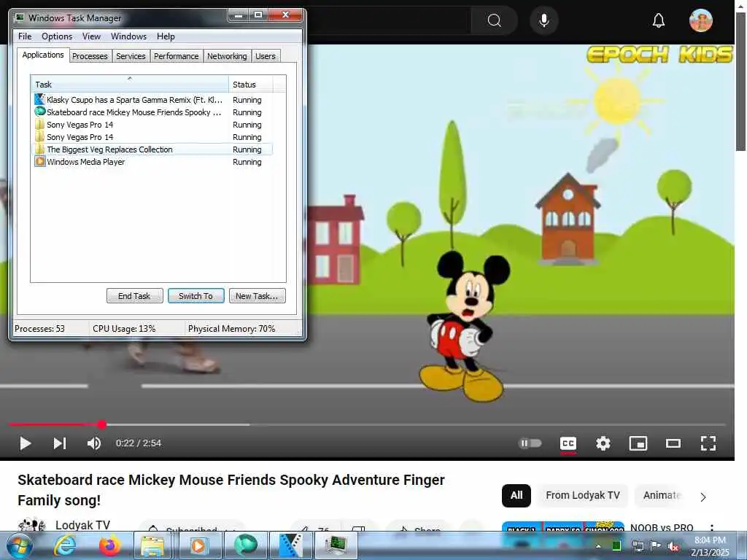Screen dimensions: 747x560
Task: Start voice search with microphone icon
Action: click(543, 20)
